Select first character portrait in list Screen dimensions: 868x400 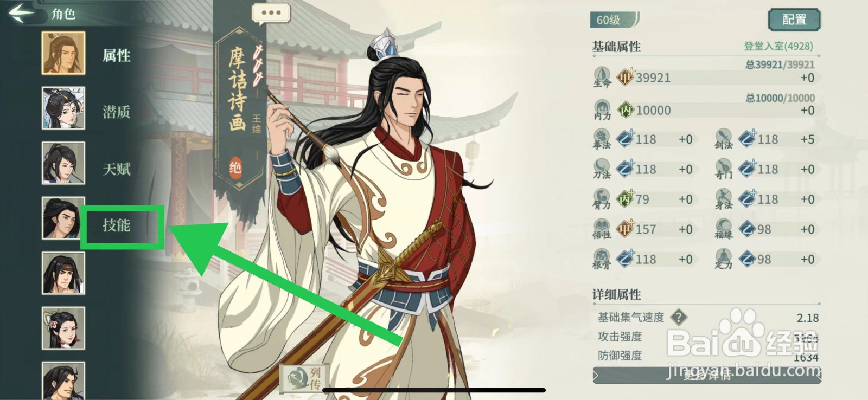click(x=63, y=53)
